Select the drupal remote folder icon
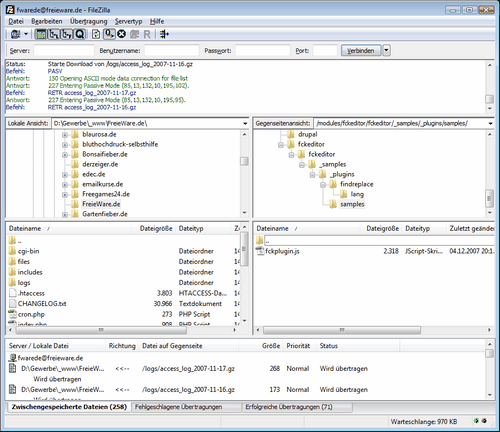 point(291,134)
